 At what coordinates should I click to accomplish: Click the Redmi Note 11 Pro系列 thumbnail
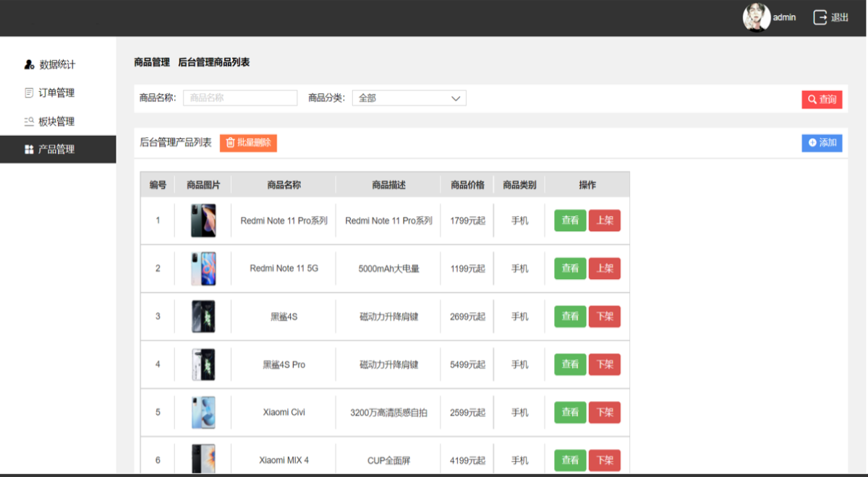pyautogui.click(x=203, y=220)
